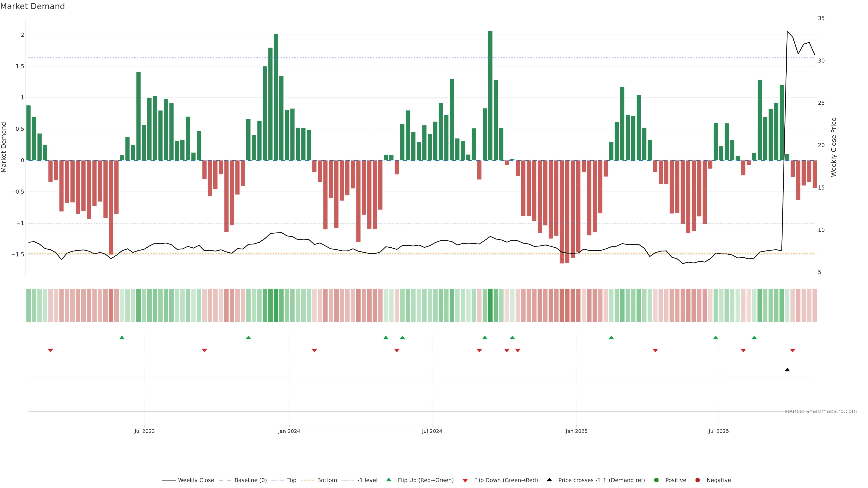Click the green Positive legend dot
This screenshot has height=488, width=868.
[656, 480]
